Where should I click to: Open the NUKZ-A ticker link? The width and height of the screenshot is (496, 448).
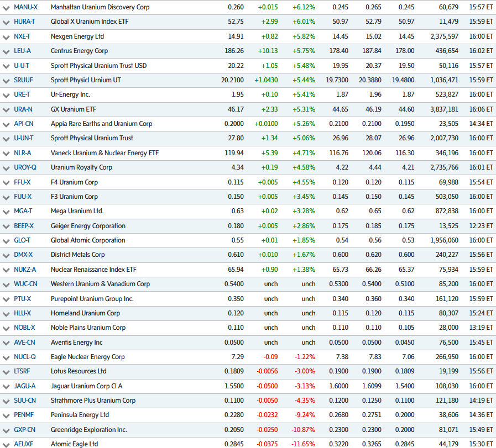pyautogui.click(x=25, y=270)
